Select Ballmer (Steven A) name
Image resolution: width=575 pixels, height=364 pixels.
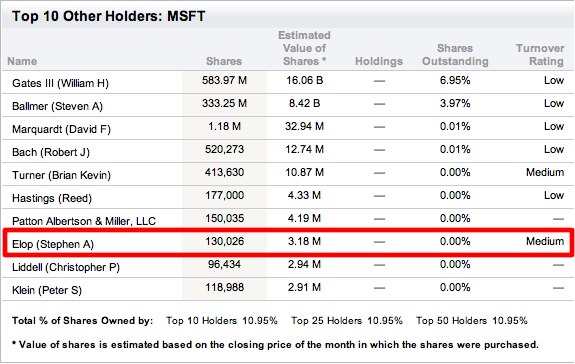(x=57, y=106)
